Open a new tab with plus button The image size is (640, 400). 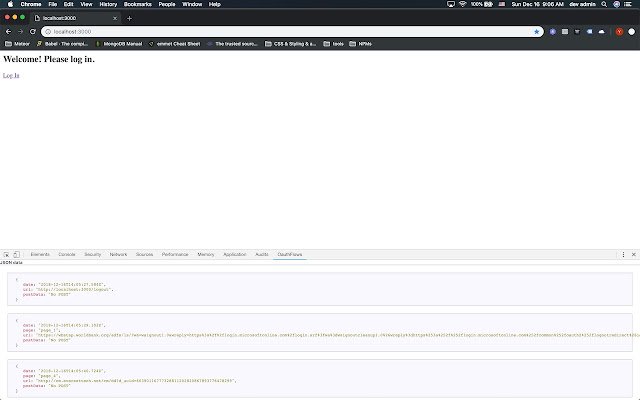129,18
